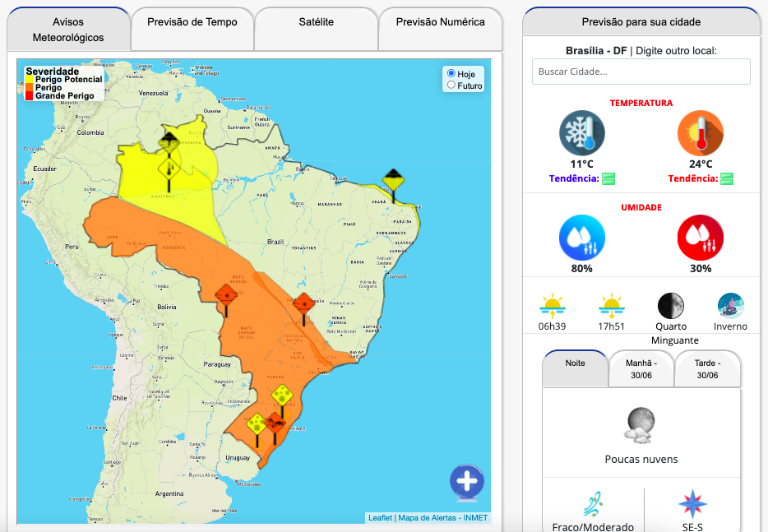Click the alert marker on the Ceará coast
The width and height of the screenshot is (768, 532).
393,181
